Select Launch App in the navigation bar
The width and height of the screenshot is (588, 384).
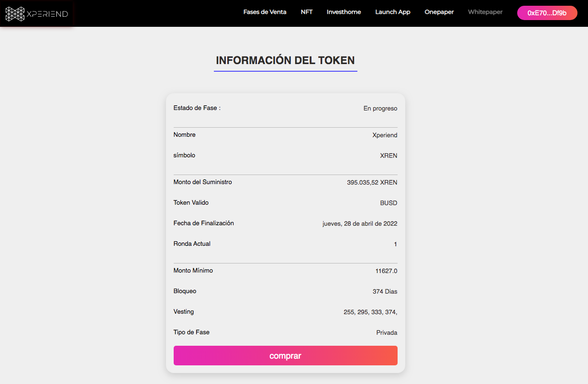pos(393,12)
